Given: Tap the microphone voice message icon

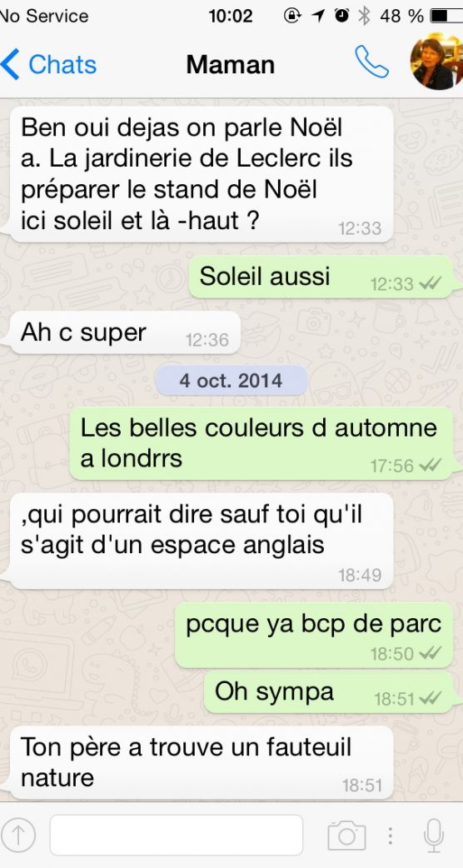Looking at the screenshot, I should point(434,835).
